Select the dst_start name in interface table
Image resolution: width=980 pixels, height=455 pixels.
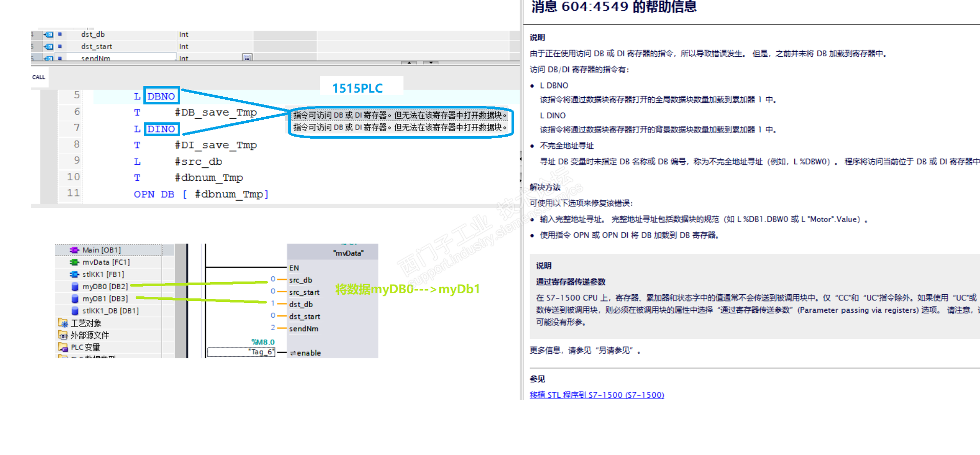pos(96,46)
